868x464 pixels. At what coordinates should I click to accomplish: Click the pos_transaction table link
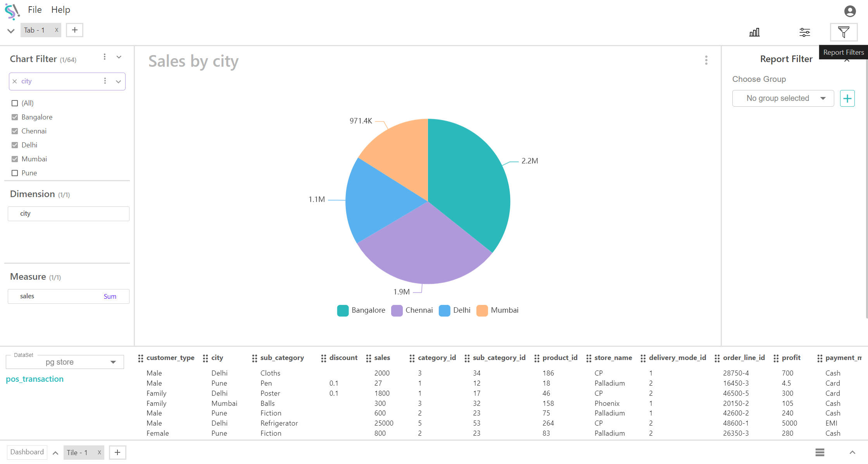(x=35, y=379)
